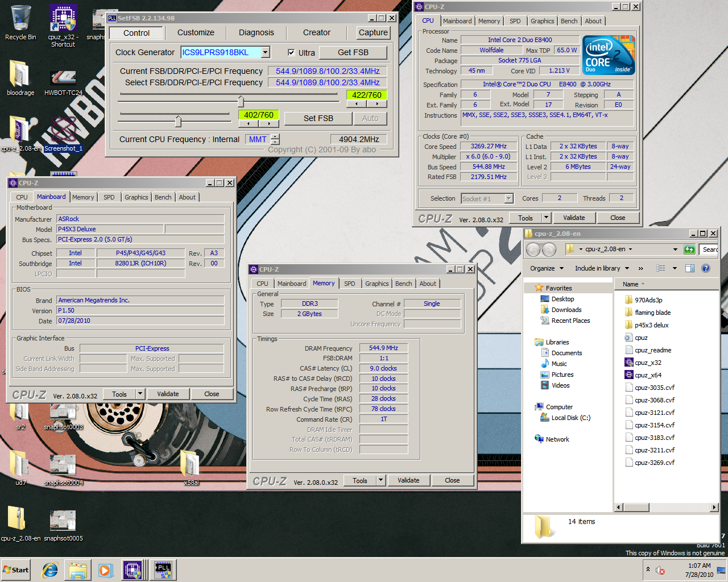
Task: Open the snaphsot0005 desktop file
Action: coord(63,525)
